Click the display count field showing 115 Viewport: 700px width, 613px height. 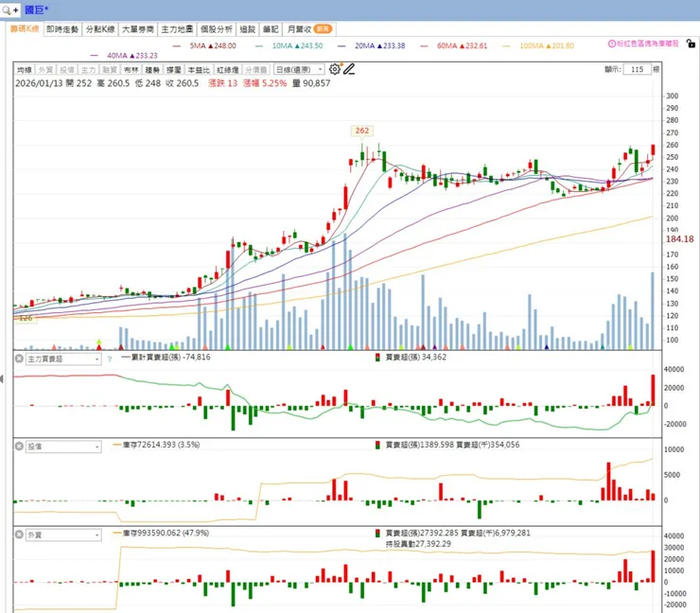point(637,69)
